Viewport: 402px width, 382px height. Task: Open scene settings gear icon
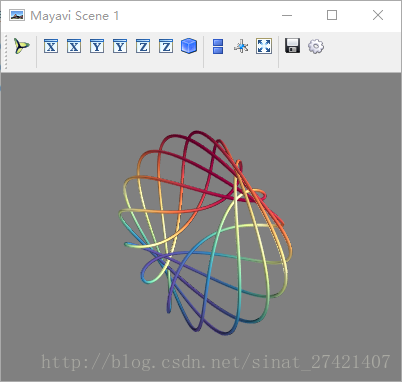(316, 46)
